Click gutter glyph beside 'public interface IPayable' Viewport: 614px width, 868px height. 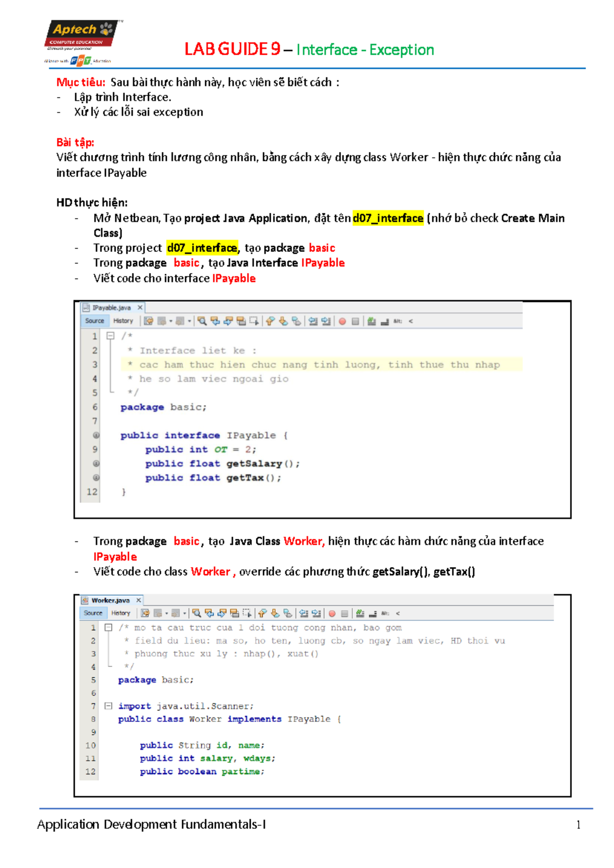(96, 435)
